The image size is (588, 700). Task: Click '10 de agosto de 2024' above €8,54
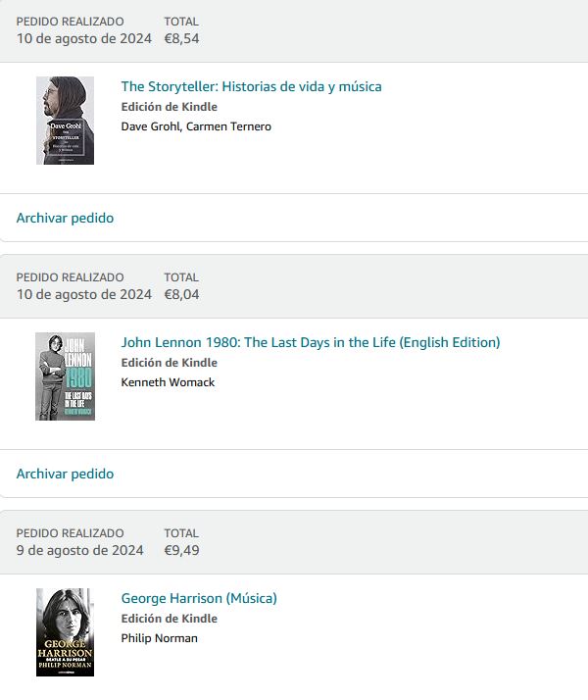(84, 39)
